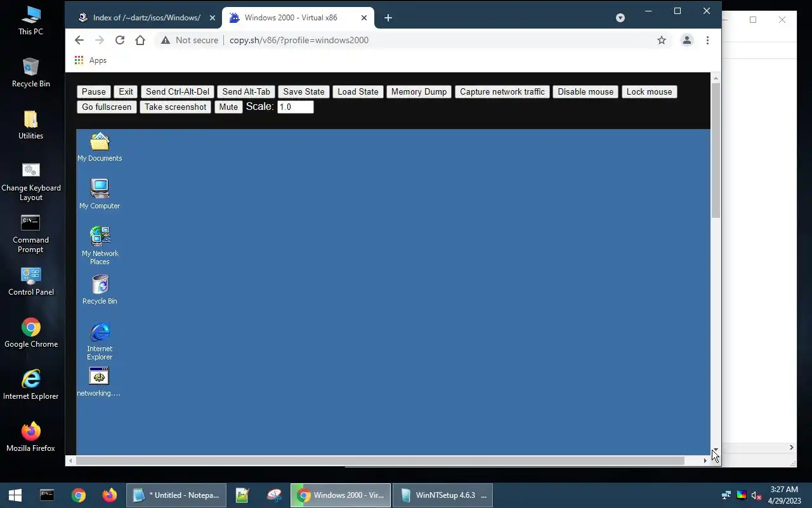Close the Index of isos tab
This screenshot has height=508, width=812.
tap(213, 18)
